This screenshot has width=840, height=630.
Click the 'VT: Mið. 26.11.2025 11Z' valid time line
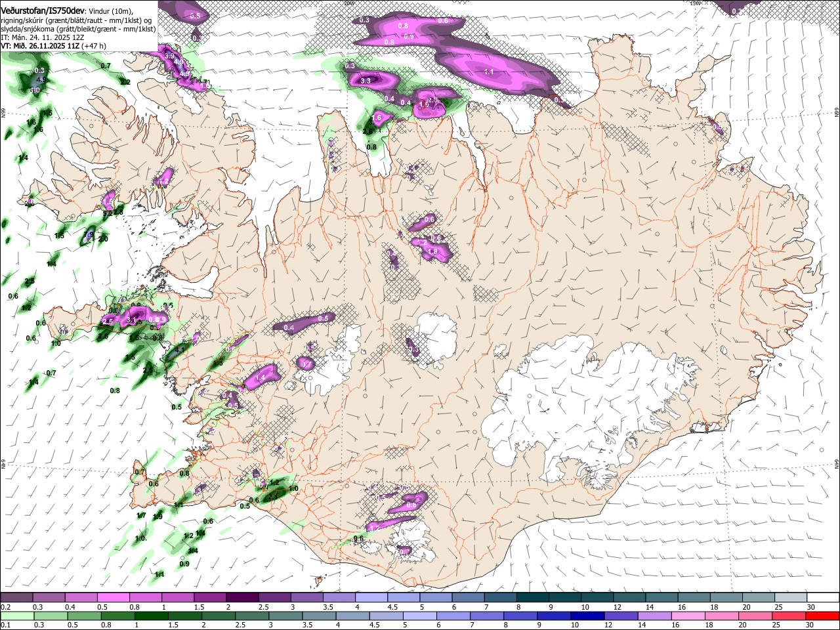point(53,46)
